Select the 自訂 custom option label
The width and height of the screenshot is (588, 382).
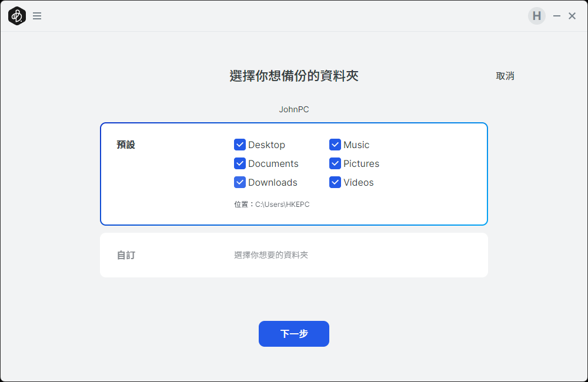[x=126, y=255]
